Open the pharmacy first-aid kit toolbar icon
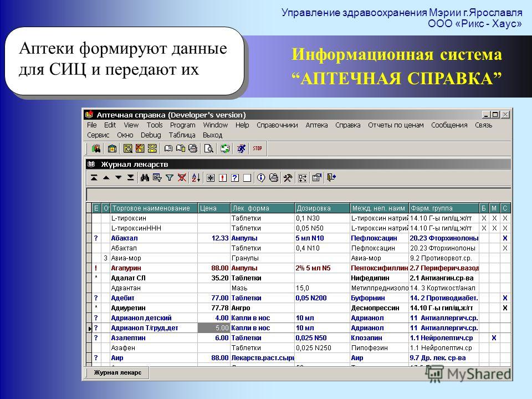532x399 pixels. pyautogui.click(x=112, y=149)
